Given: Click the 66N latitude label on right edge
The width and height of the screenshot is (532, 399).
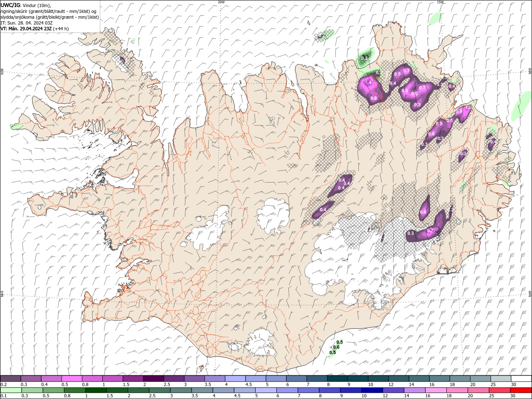Looking at the screenshot, I should click(530, 72).
